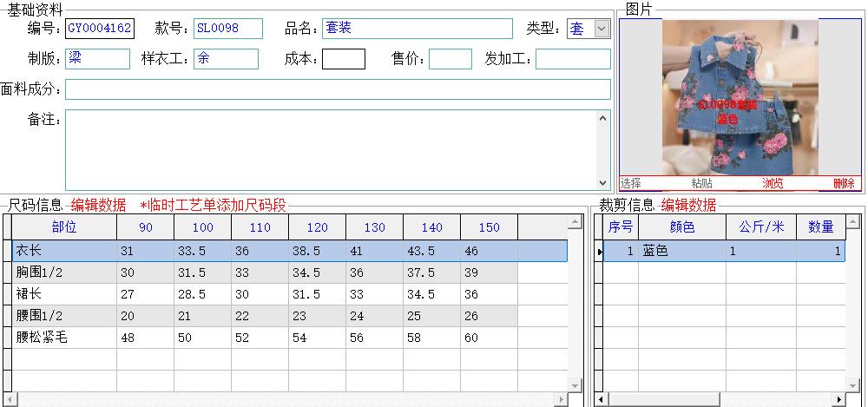This screenshot has width=868, height=407.
Task: Click the 品名 field containing 套装
Action: click(417, 29)
